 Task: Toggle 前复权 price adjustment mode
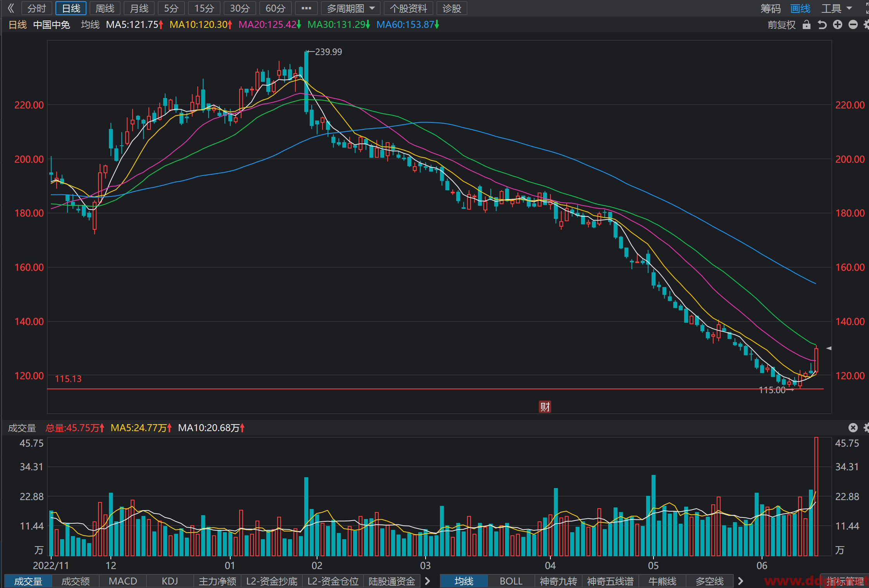[781, 25]
